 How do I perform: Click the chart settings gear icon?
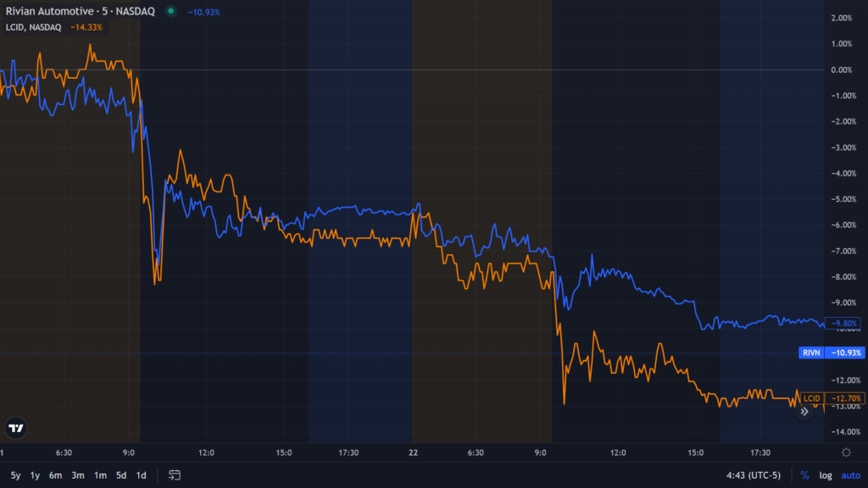point(846,452)
